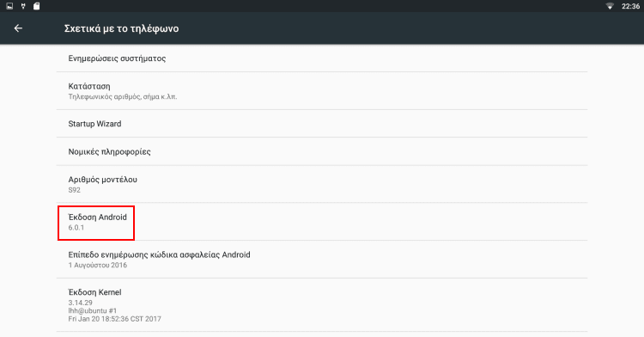Tap the S92 model number value
The image size is (644, 337).
click(75, 190)
